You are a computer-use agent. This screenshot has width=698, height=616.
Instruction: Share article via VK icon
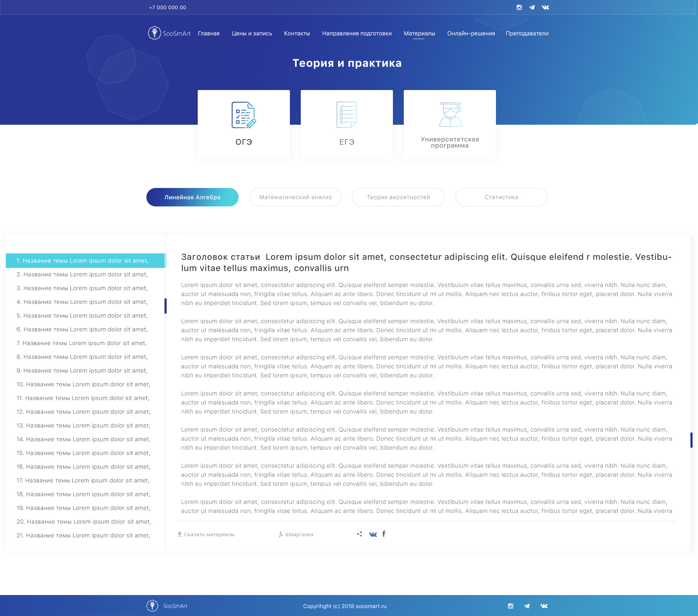click(373, 534)
